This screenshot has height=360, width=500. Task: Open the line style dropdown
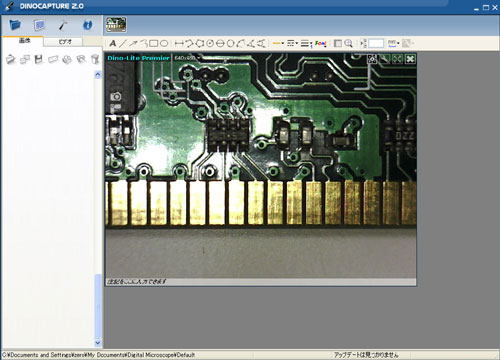[x=292, y=43]
